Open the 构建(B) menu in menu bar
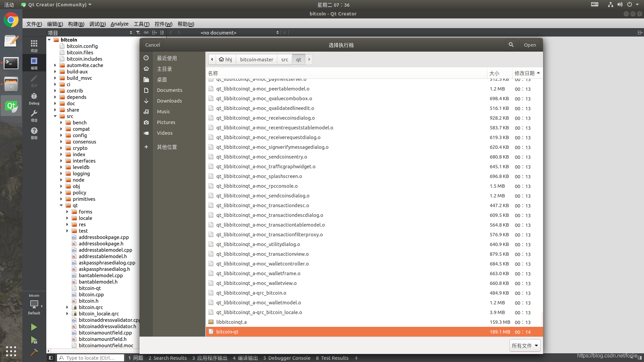Image resolution: width=644 pixels, height=362 pixels. (76, 24)
